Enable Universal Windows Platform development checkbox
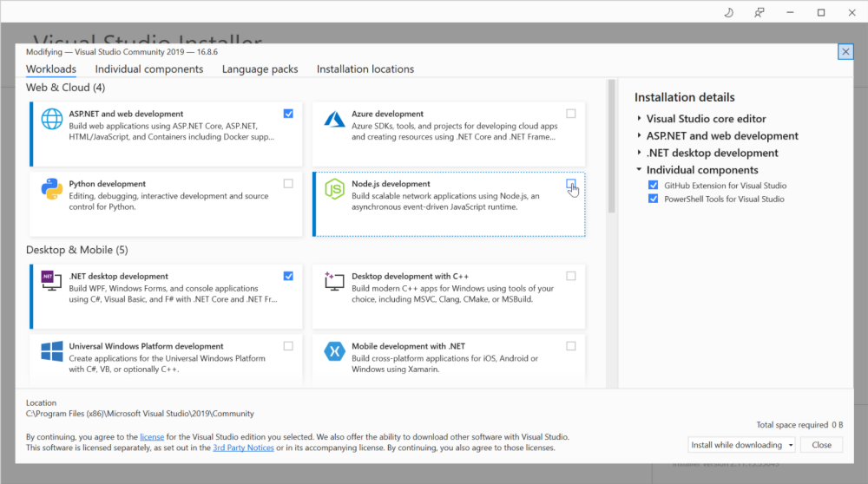Image resolution: width=868 pixels, height=484 pixels. click(x=288, y=346)
